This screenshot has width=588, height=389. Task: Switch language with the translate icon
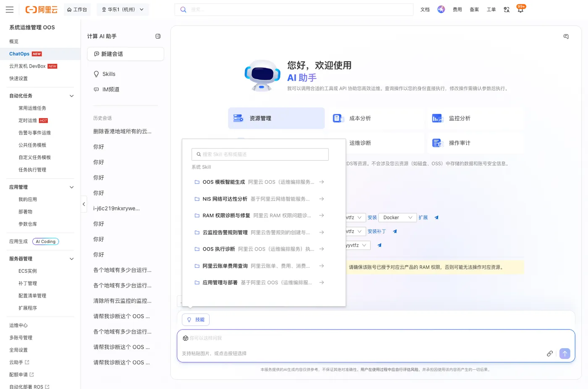click(x=507, y=10)
